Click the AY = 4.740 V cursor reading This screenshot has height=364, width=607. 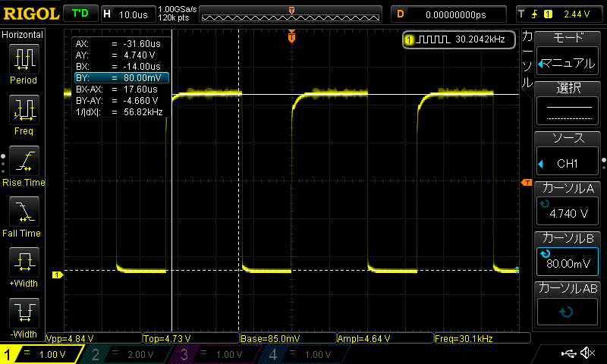tap(115, 55)
